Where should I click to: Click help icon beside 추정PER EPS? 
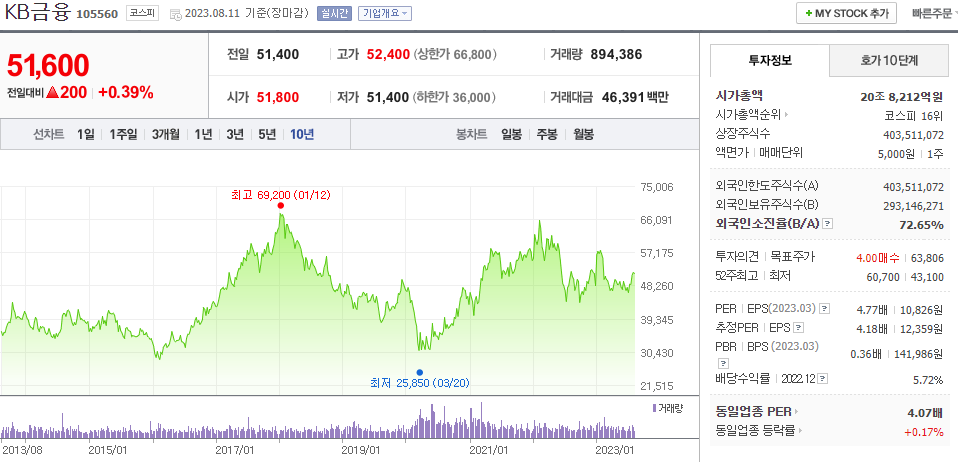(798, 328)
